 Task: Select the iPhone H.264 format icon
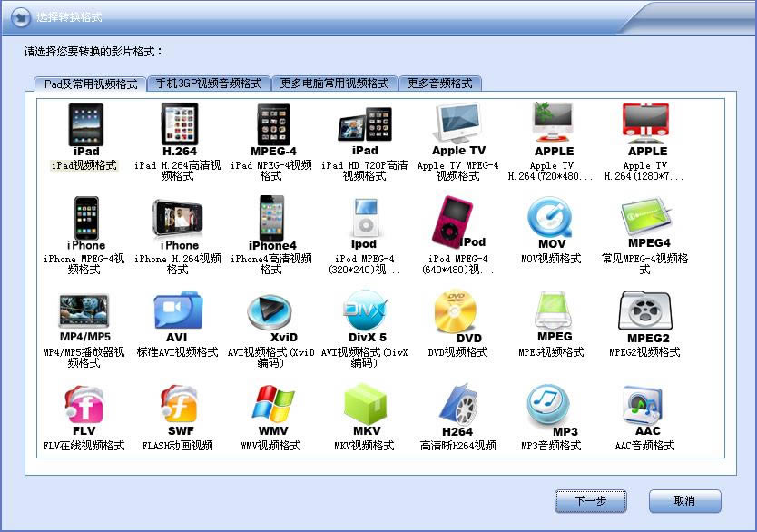179,224
